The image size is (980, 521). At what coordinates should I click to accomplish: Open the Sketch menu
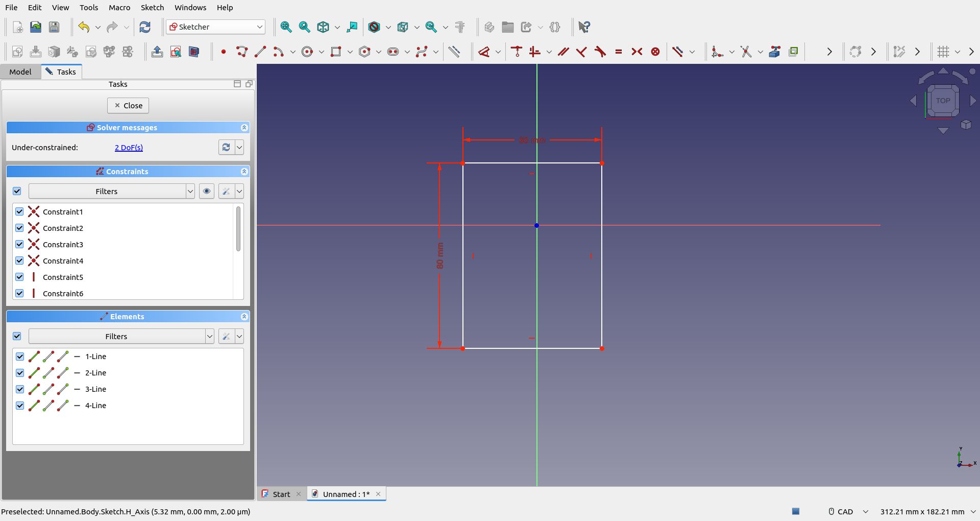(x=152, y=8)
